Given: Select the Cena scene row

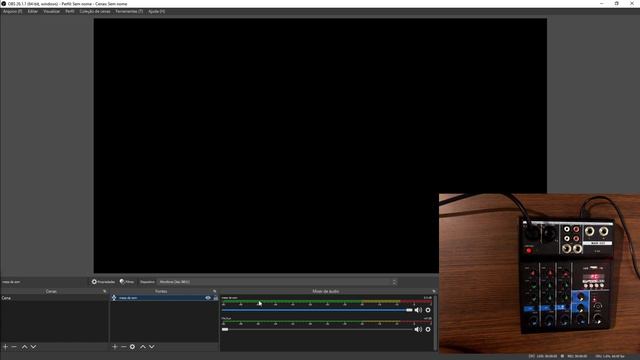Looking at the screenshot, I should point(54,298).
